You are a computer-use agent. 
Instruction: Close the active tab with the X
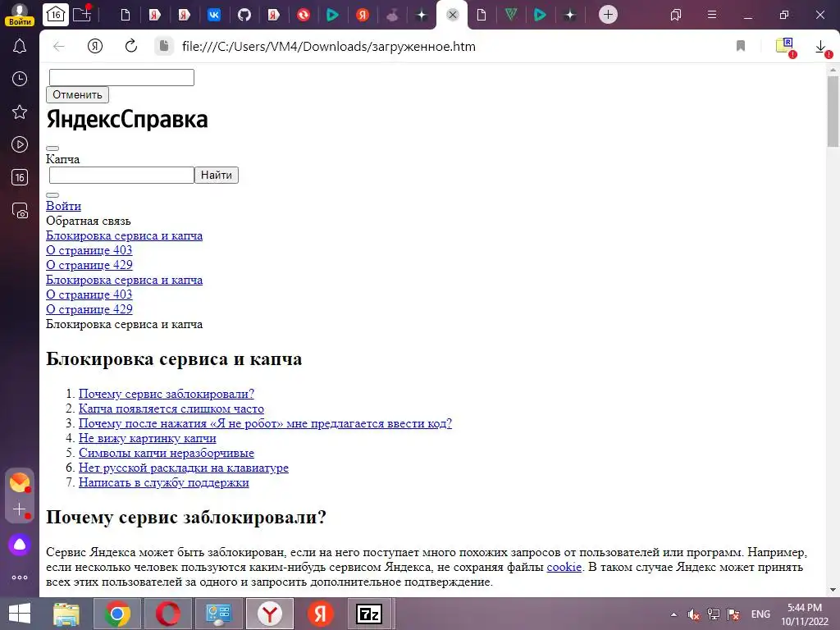tap(453, 15)
